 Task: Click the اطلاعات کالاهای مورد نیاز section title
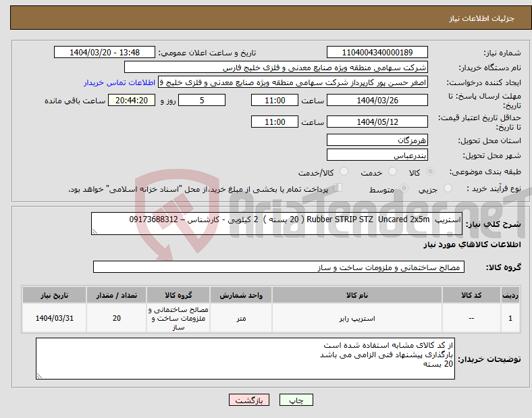[x=472, y=244]
